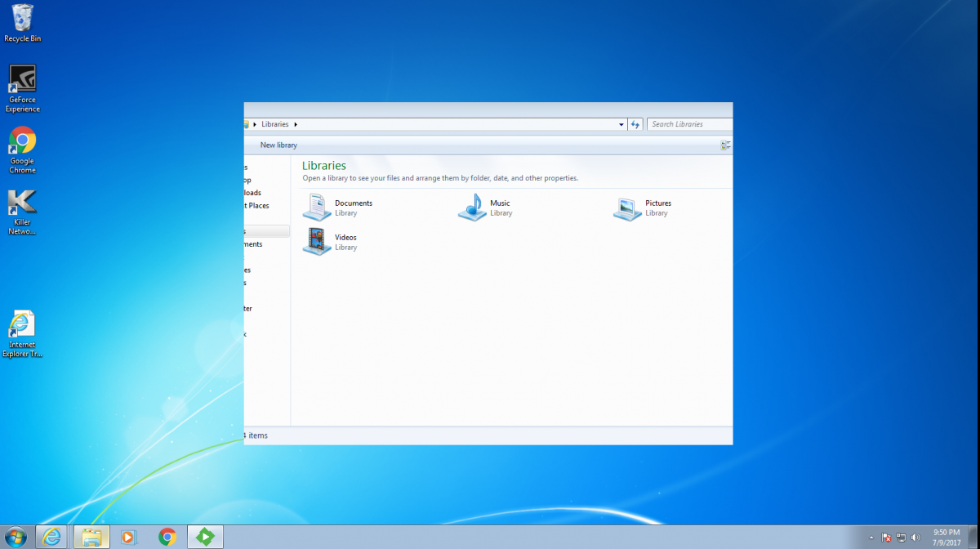This screenshot has height=549, width=980.
Task: Click the '4 items' status bar text
Action: click(256, 435)
